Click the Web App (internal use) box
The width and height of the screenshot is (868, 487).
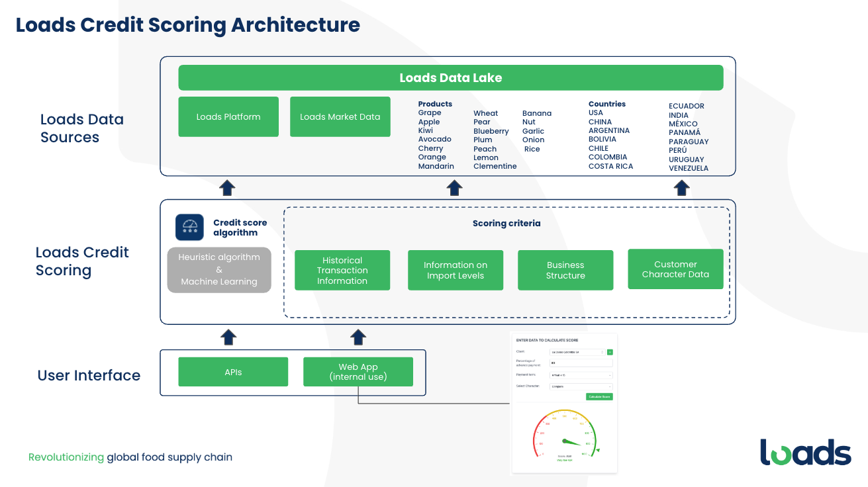coord(358,372)
